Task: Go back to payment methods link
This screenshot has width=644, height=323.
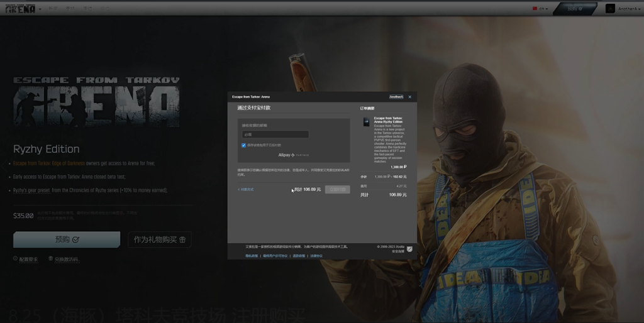Action: click(x=246, y=189)
